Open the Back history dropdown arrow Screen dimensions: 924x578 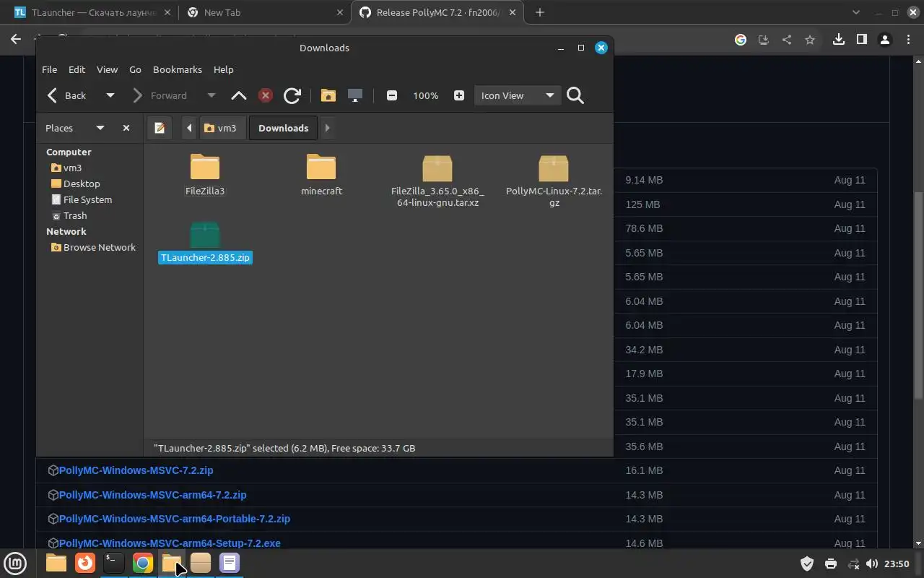point(110,95)
